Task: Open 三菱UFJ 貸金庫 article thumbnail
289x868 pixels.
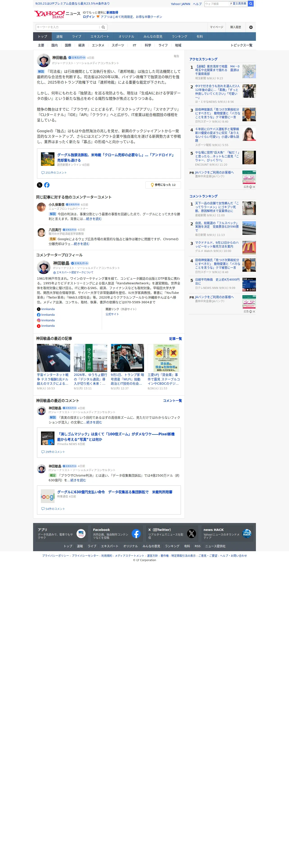Action: pos(164,358)
